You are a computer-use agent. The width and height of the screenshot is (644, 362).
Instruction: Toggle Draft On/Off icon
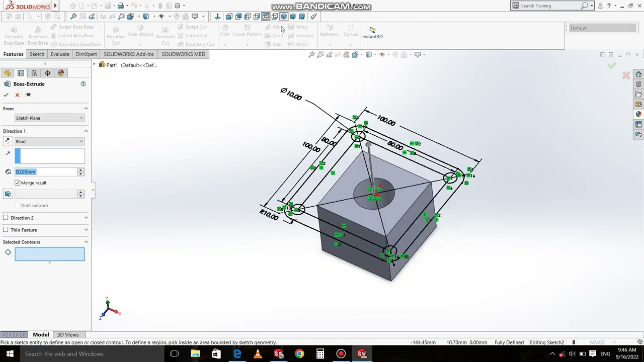tap(8, 194)
